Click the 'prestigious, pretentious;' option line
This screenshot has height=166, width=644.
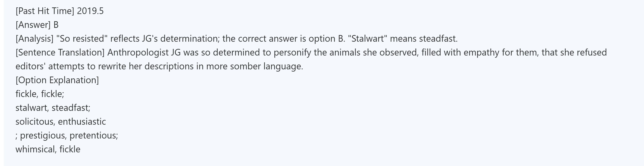(68, 136)
